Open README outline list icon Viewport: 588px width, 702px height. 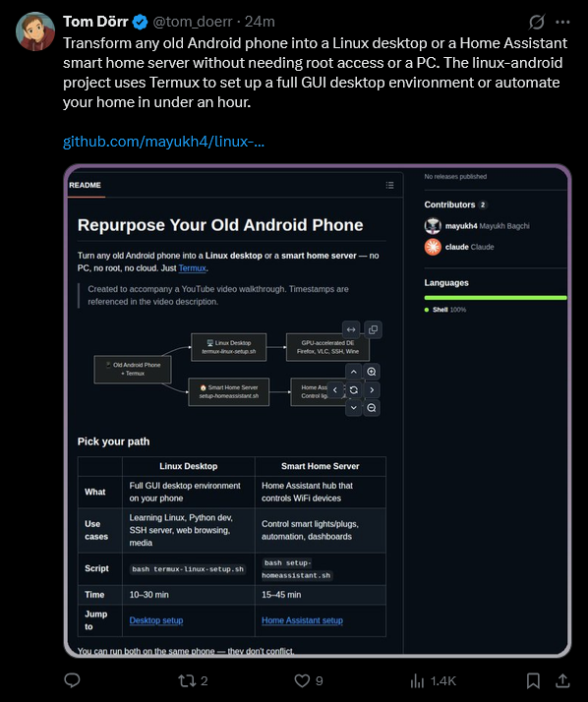(390, 185)
